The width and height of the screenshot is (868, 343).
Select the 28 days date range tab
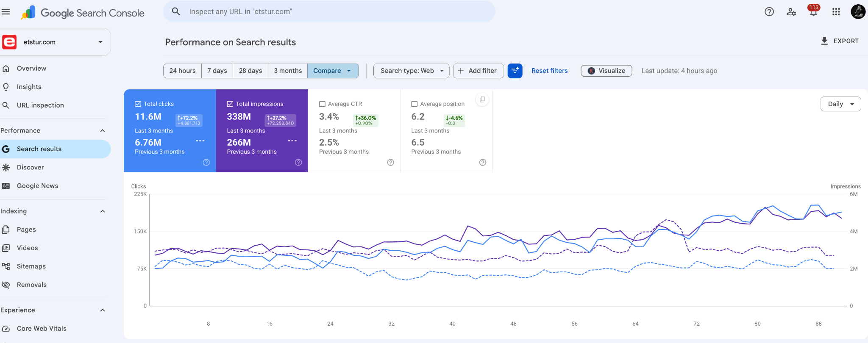[x=250, y=71]
